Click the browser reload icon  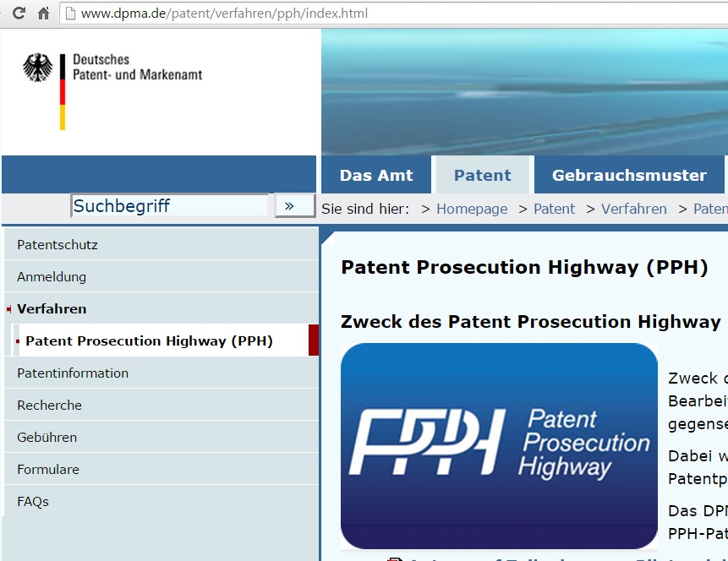19,13
